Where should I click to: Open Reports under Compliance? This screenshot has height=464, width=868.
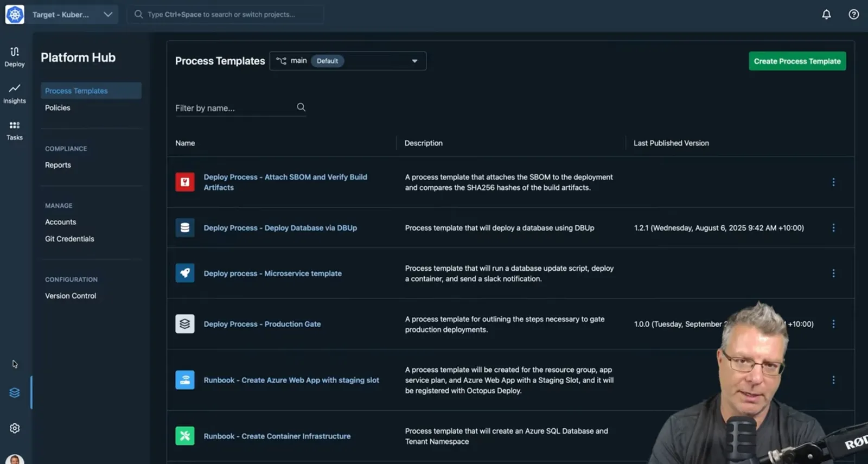tap(58, 165)
